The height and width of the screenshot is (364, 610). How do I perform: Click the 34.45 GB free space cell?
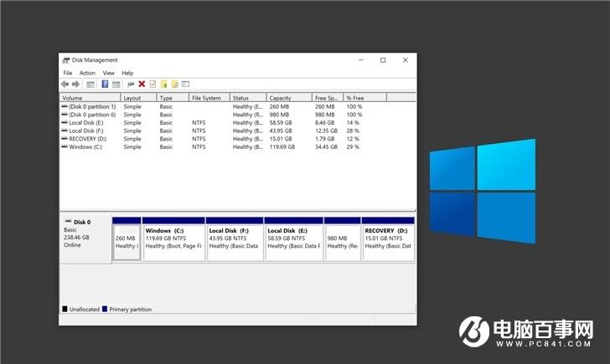(327, 146)
